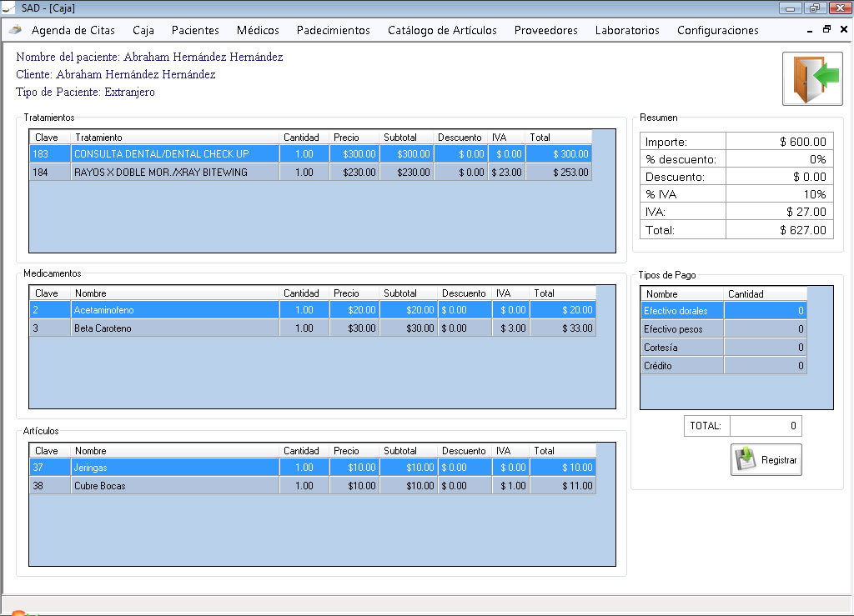Click the $ 33.00 total cell
The height and width of the screenshot is (616, 854).
[x=563, y=328]
